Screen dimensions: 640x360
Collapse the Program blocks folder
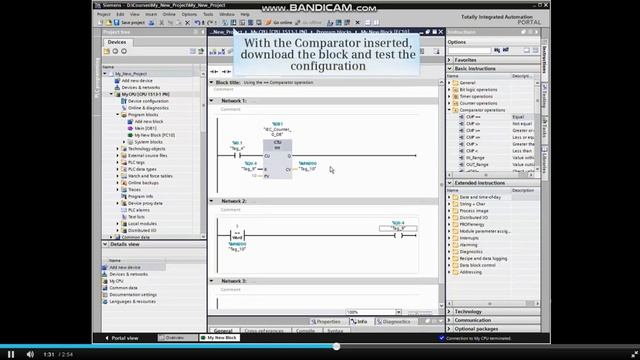(x=118, y=115)
